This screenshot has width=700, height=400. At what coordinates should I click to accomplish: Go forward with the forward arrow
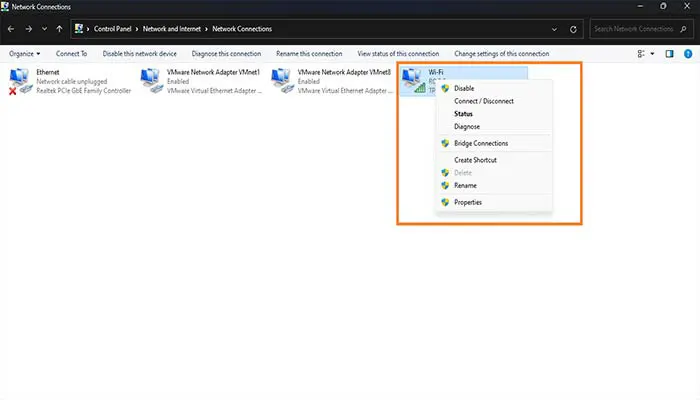point(29,29)
